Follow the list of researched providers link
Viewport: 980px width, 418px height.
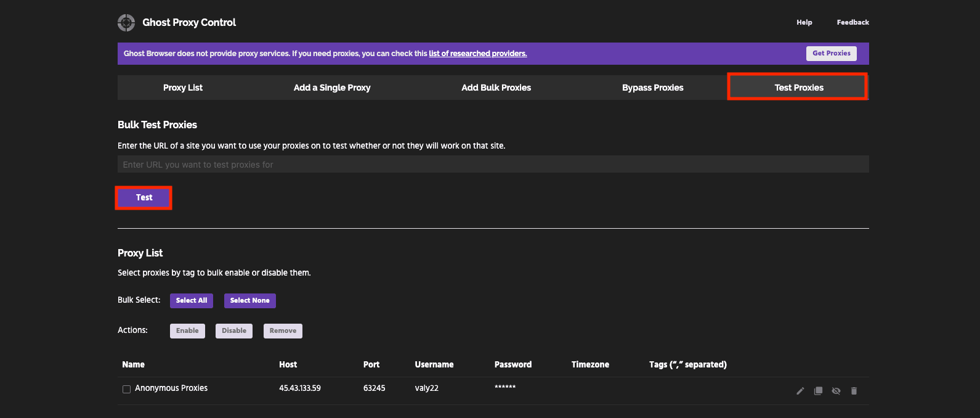coord(478,54)
